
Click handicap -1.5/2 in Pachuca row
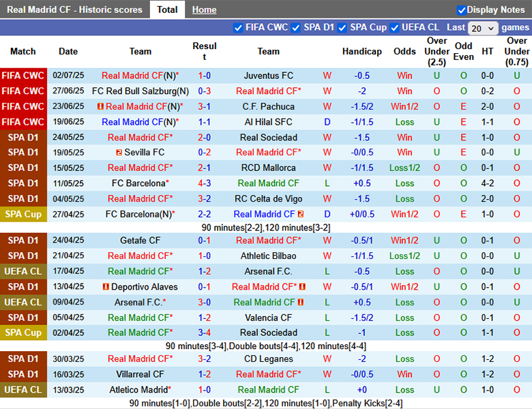tap(361, 106)
